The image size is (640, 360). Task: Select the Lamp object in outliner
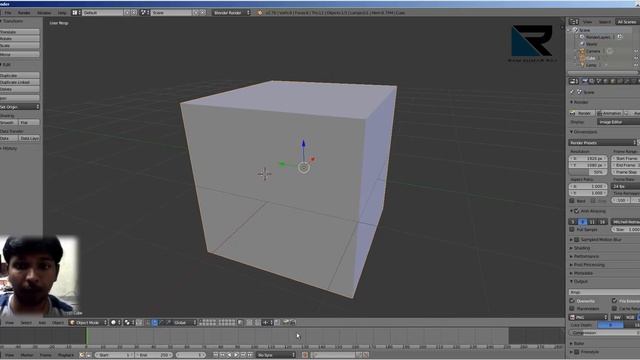pos(591,65)
